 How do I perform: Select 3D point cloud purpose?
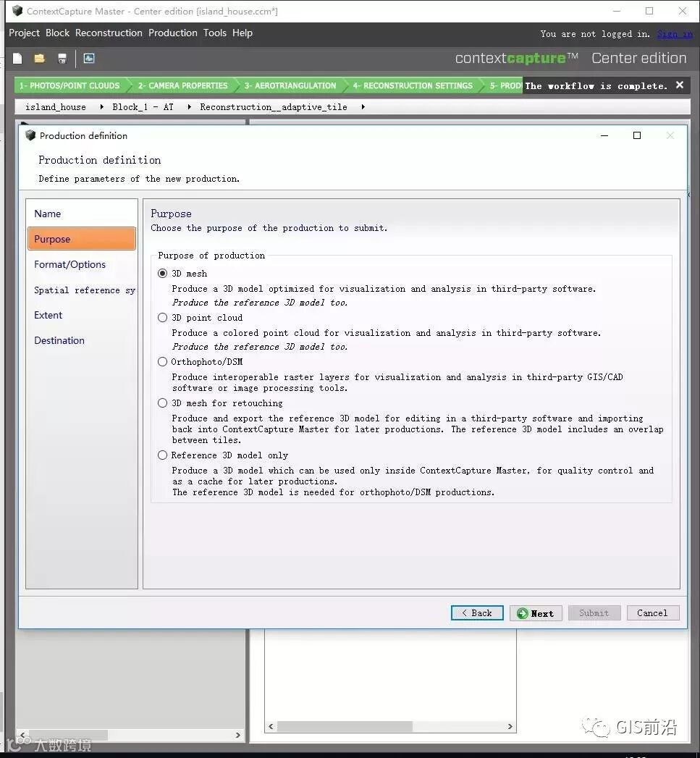(162, 318)
